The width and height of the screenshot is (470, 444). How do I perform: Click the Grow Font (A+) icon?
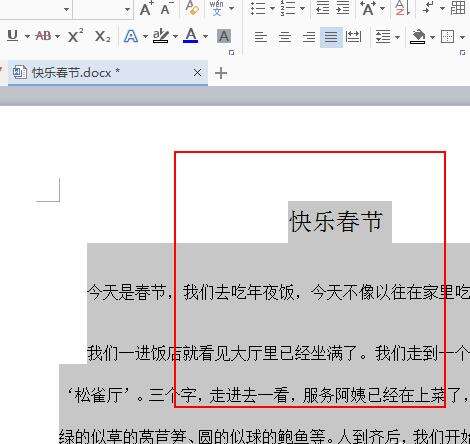pyautogui.click(x=146, y=8)
